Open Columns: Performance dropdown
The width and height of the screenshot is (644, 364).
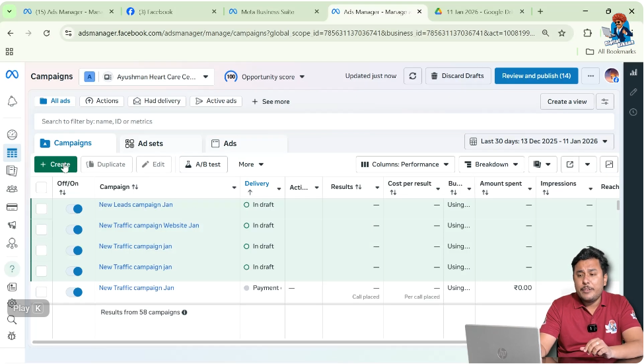tap(405, 164)
